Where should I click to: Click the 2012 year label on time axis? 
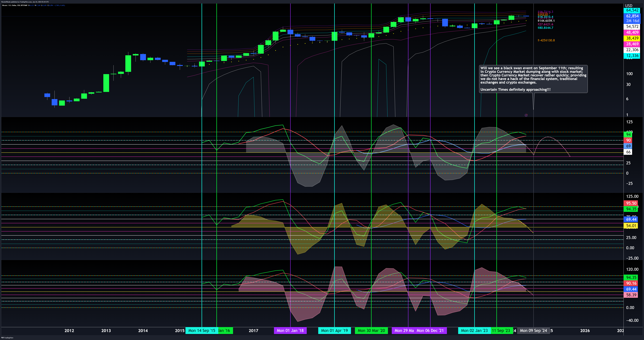pos(69,331)
